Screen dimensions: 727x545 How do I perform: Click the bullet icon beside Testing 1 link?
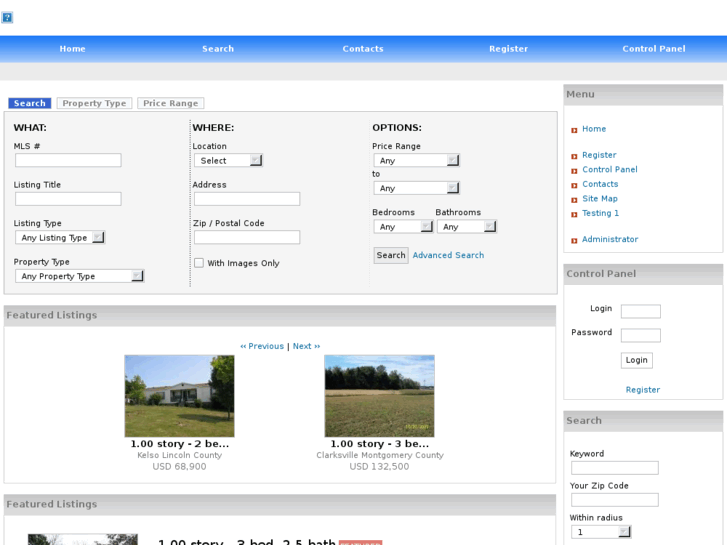coord(574,214)
